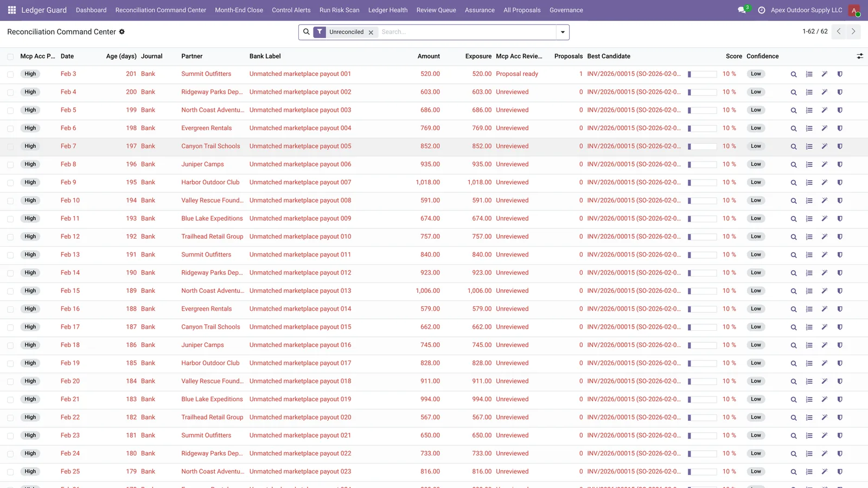Focus the Search input field
This screenshot has height=488, width=868.
coord(467,32)
